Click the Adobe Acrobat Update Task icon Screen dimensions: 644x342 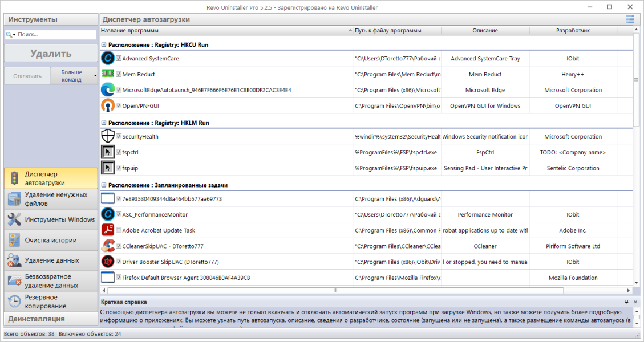(x=108, y=230)
